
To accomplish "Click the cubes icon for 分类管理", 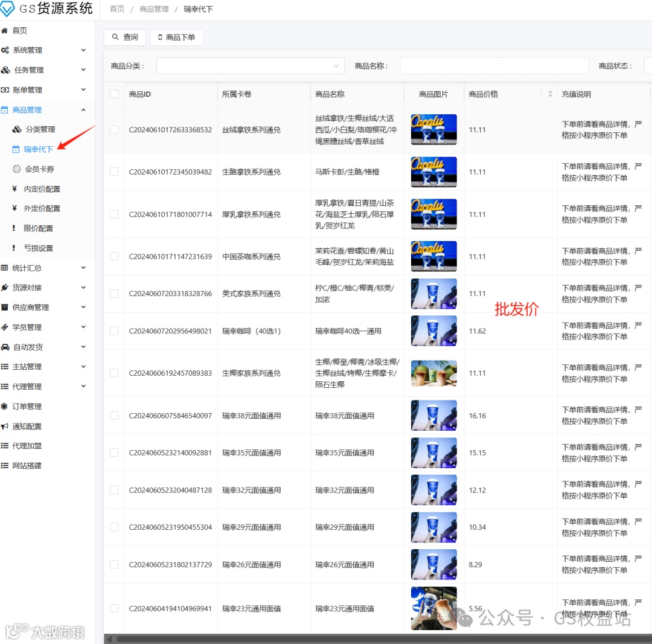I will pos(17,129).
